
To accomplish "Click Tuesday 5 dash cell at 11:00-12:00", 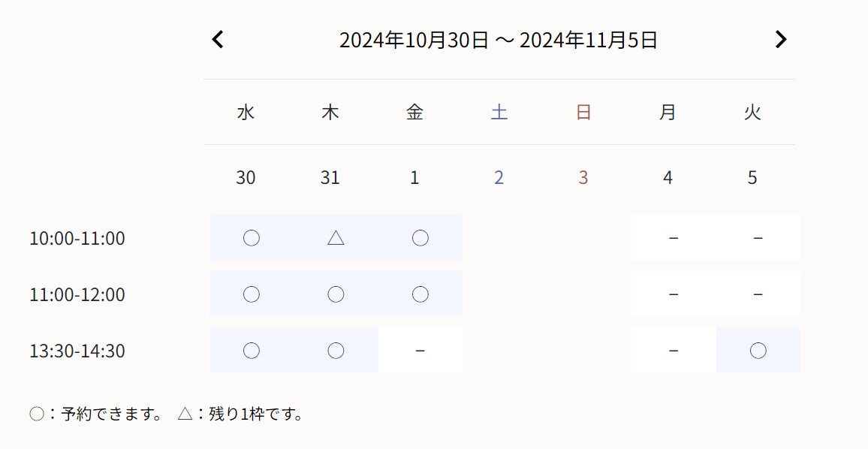I will point(758,294).
